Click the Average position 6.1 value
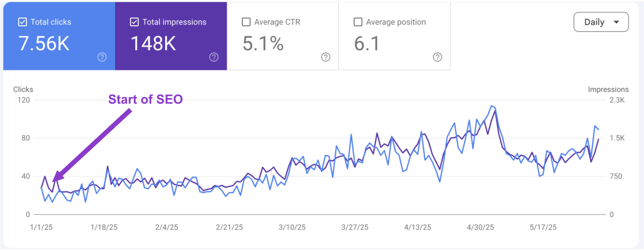The image size is (644, 250). (367, 43)
